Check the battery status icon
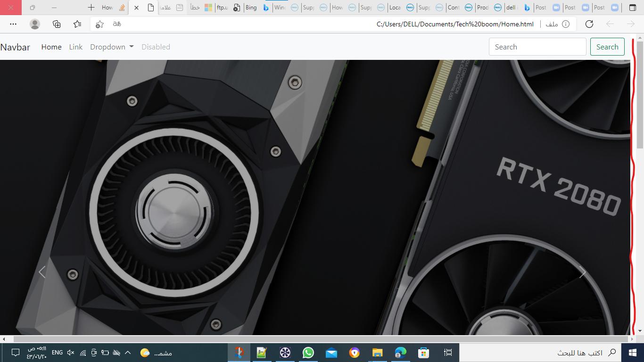This screenshot has width=644, height=362. (x=105, y=353)
